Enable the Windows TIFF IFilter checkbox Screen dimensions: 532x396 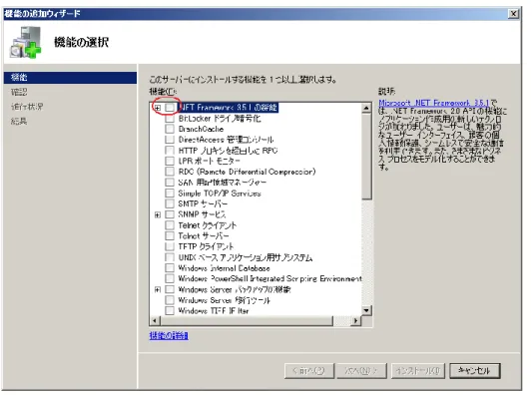[x=170, y=310]
